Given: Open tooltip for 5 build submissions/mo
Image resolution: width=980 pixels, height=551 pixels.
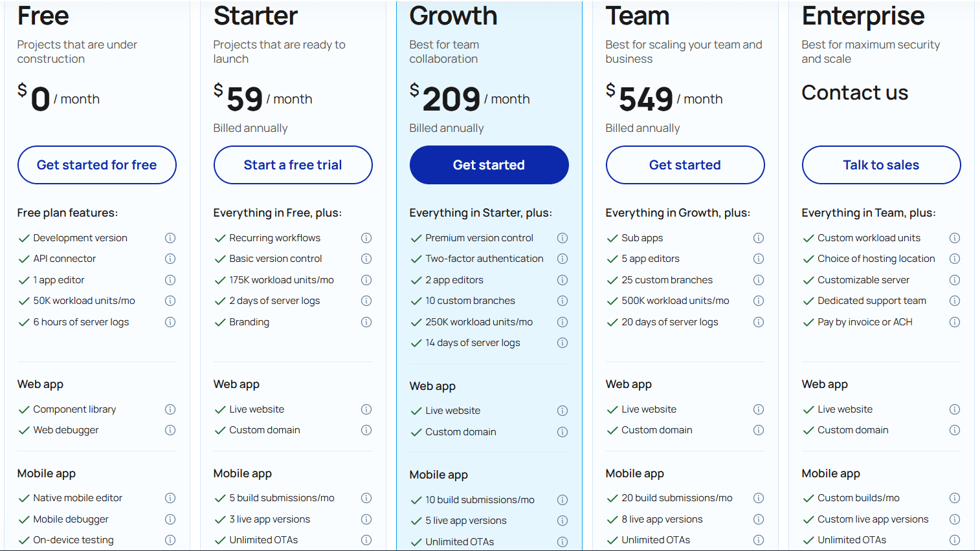Looking at the screenshot, I should point(366,498).
